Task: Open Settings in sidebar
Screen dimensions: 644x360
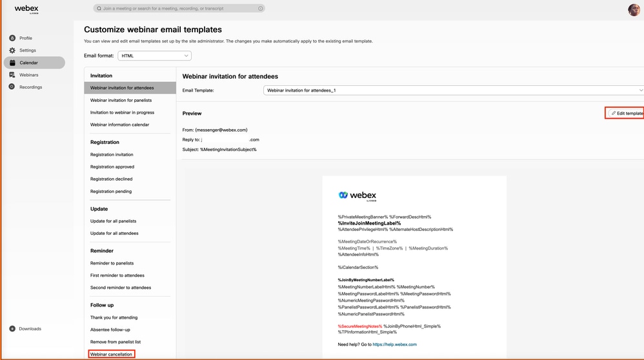Action: 28,50
